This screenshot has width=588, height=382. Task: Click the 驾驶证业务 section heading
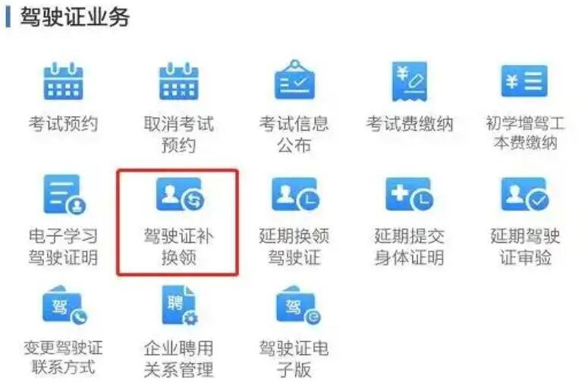(74, 17)
